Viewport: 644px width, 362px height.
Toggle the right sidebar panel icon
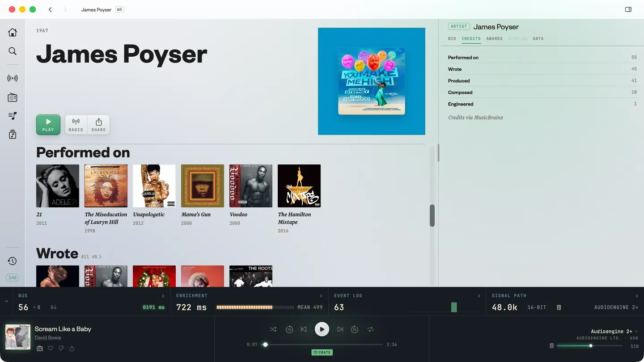(628, 9)
